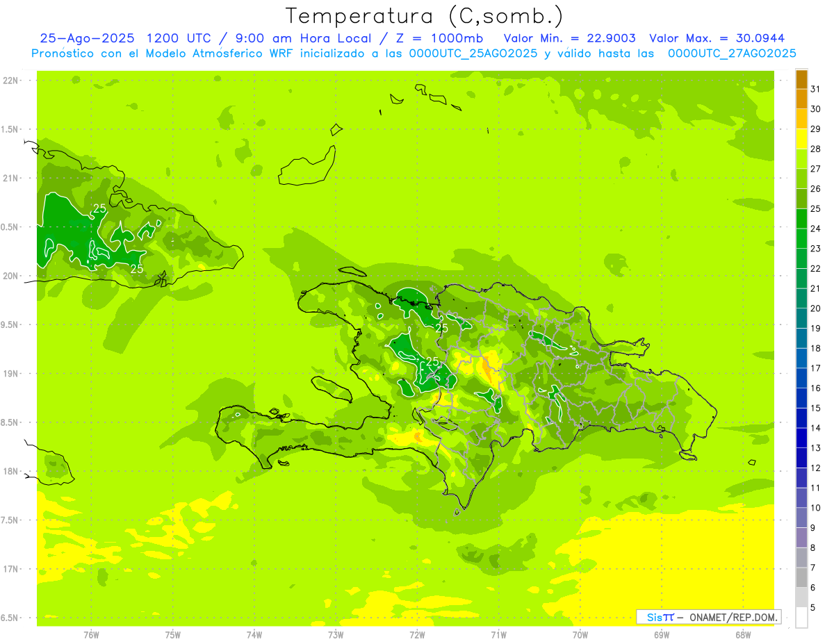
Task: Click the '72W' longitude axis label
Action: [417, 634]
